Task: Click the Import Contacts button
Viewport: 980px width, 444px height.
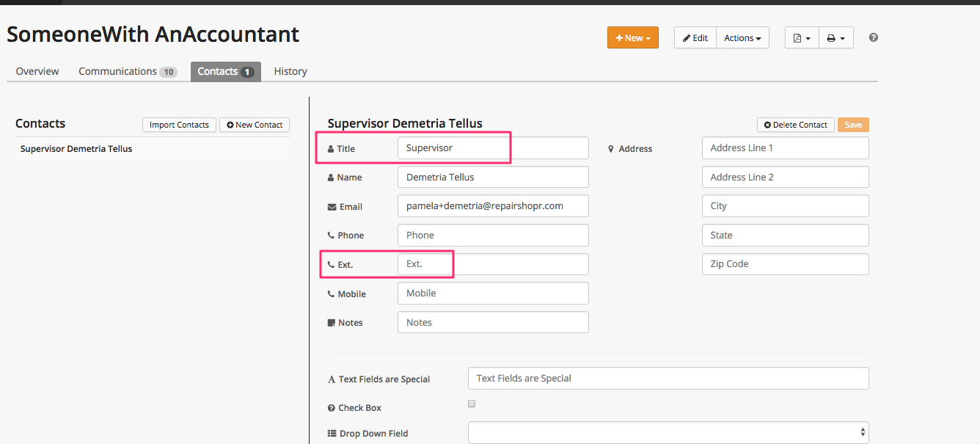Action: coord(179,125)
